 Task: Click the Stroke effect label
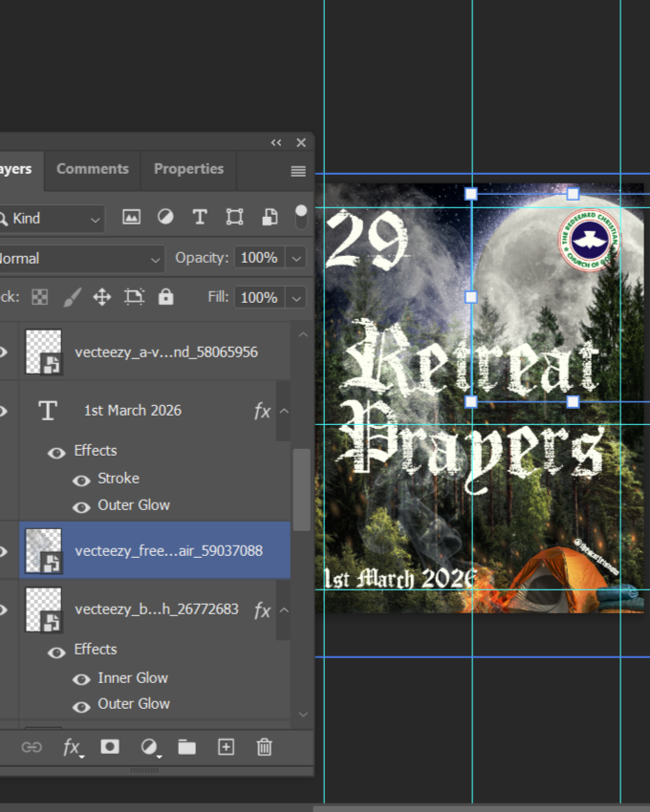pyautogui.click(x=119, y=479)
